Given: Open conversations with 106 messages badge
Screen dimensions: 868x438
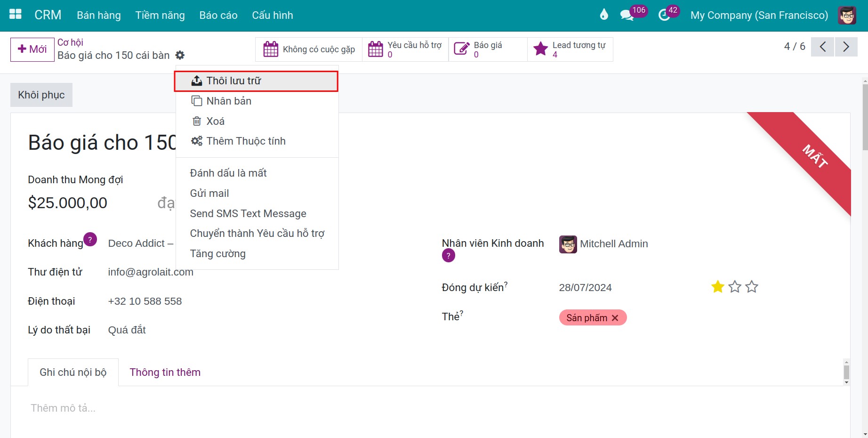Looking at the screenshot, I should [633, 13].
